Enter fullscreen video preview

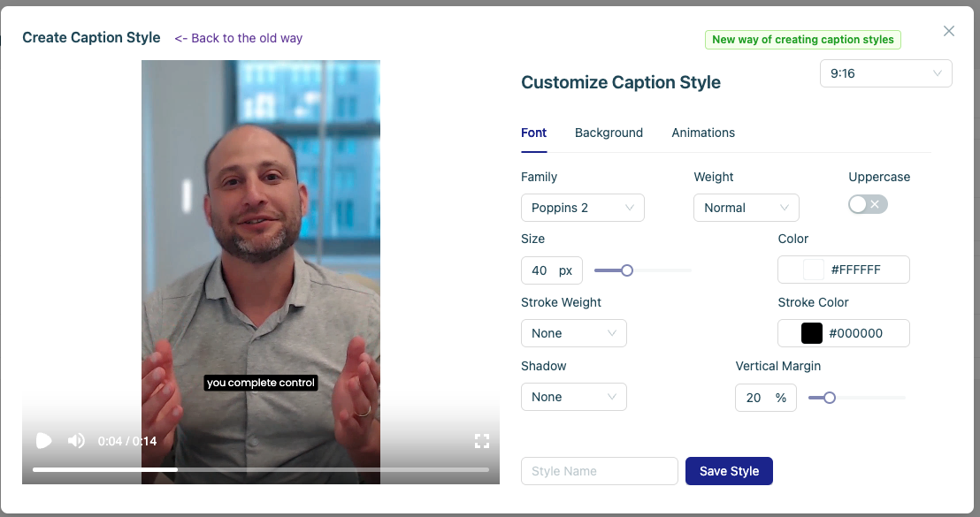coord(482,441)
